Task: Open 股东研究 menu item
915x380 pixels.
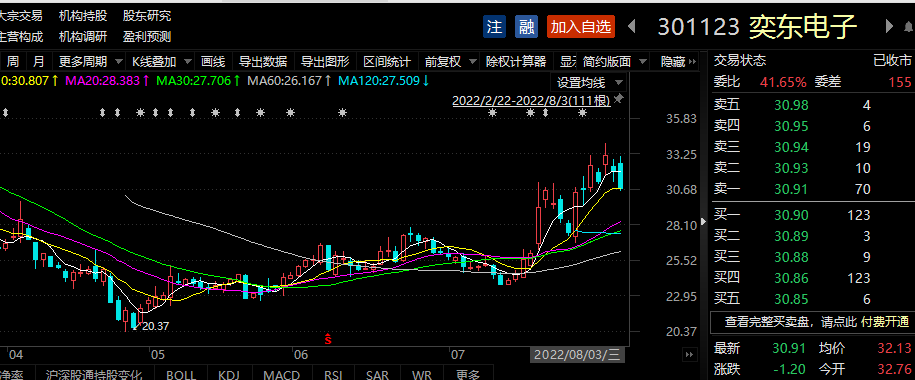Action: (147, 16)
